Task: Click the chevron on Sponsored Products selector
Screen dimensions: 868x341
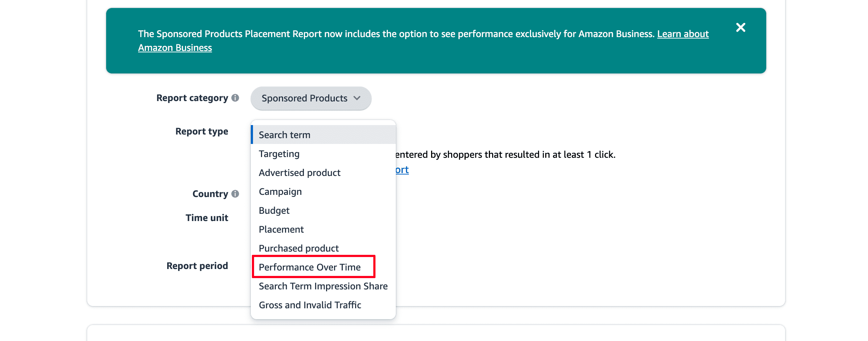Action: point(357,98)
